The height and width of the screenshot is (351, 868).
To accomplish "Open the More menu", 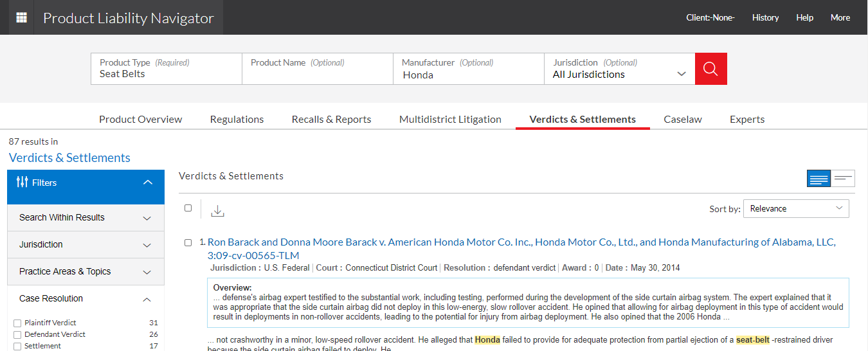I will 840,17.
